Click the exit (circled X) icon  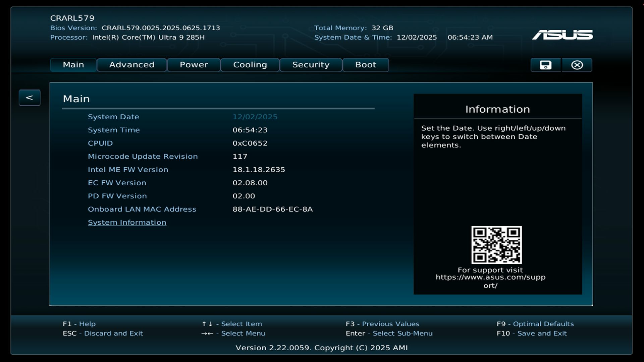[x=577, y=65]
